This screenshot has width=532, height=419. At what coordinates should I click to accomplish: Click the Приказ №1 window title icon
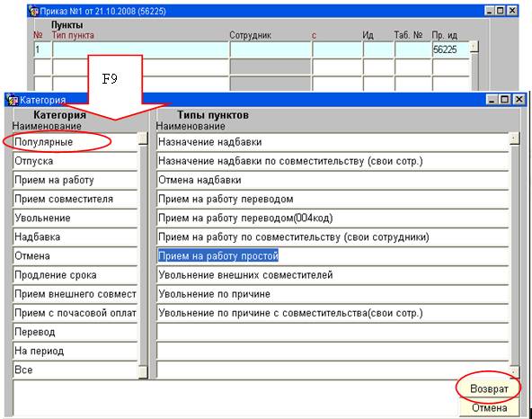[x=34, y=11]
